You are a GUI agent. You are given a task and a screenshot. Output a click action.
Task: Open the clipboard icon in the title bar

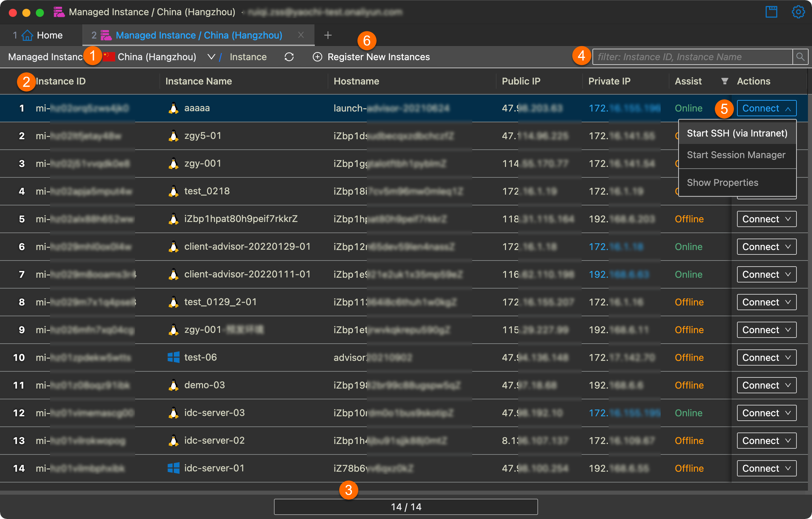(771, 12)
